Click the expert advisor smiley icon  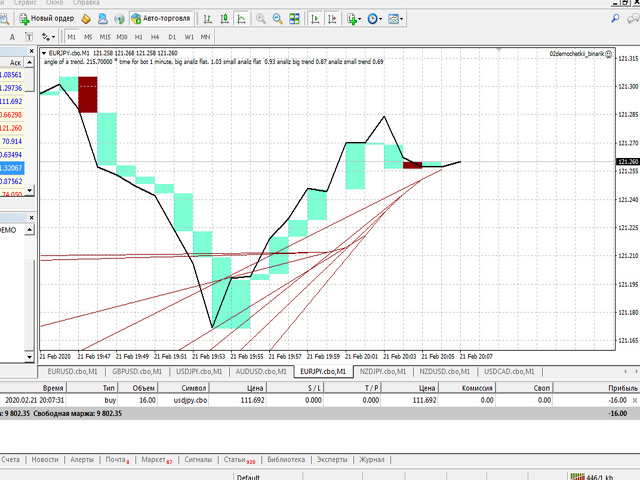click(x=609, y=54)
